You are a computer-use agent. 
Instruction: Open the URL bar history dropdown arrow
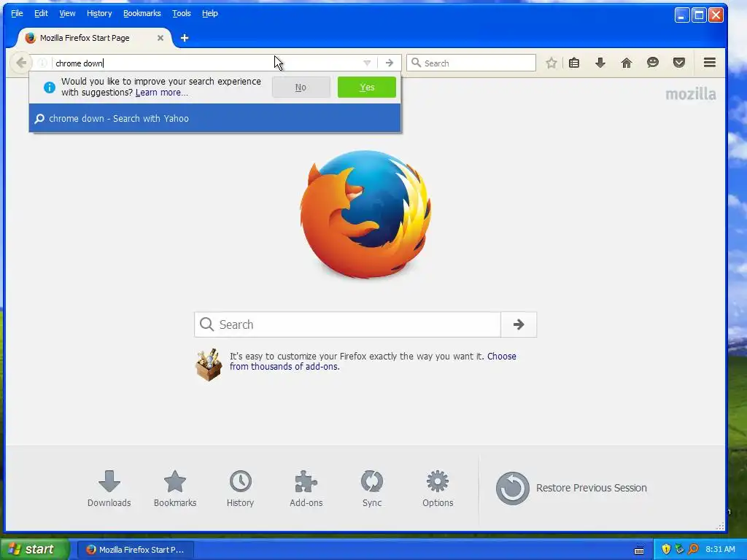[x=367, y=63]
